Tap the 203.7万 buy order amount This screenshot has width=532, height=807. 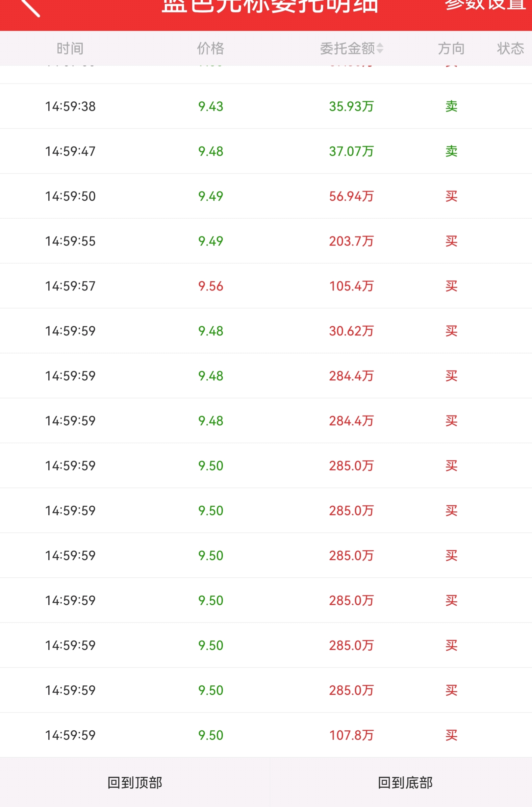point(351,241)
